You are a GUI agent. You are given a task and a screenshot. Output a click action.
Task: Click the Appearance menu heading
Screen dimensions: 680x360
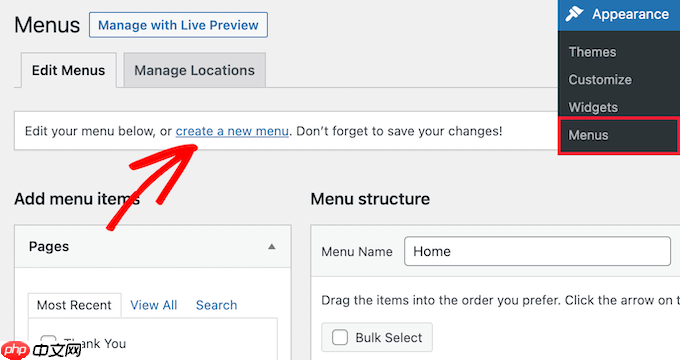pos(630,14)
